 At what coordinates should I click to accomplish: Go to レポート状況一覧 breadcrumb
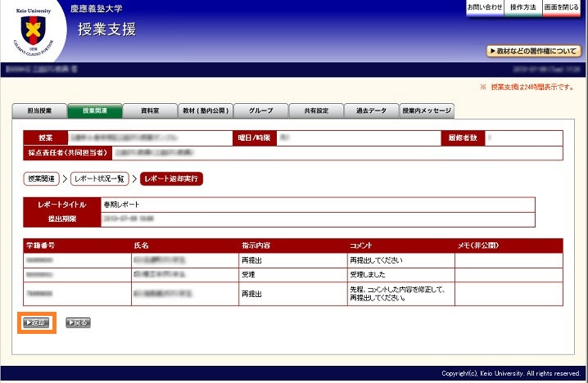pyautogui.click(x=101, y=178)
